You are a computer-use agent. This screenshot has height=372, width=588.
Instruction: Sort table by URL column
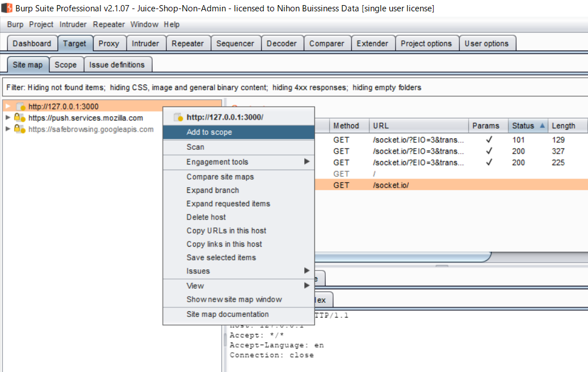tap(418, 126)
